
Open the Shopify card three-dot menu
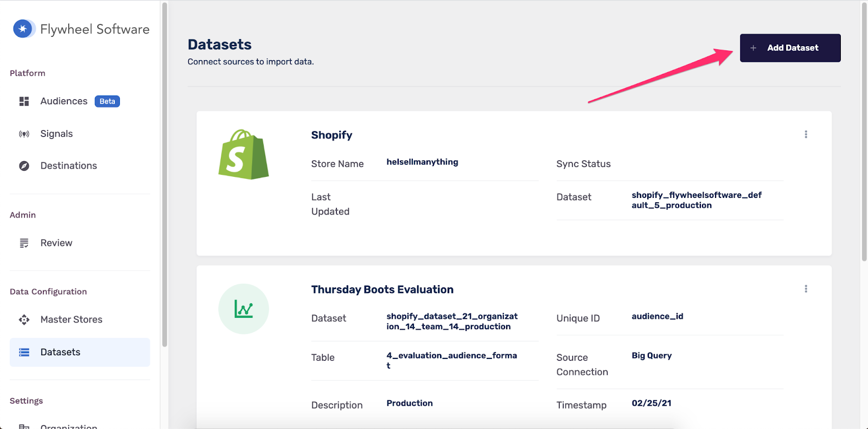(806, 135)
